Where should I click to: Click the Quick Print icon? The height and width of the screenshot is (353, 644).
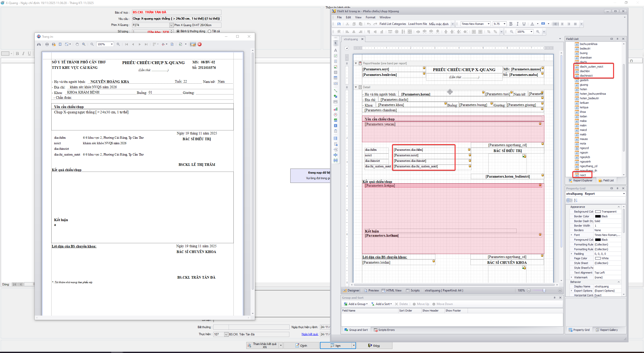[x=54, y=44]
